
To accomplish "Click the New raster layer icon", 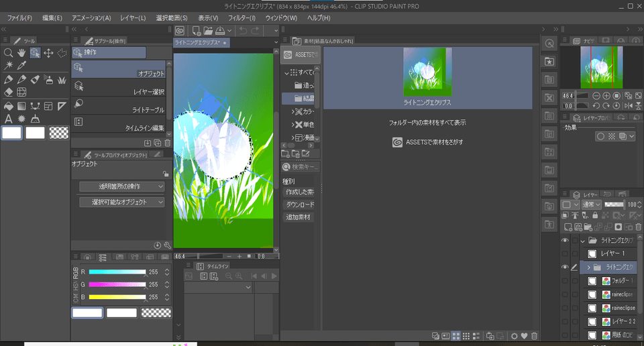I will (x=568, y=227).
